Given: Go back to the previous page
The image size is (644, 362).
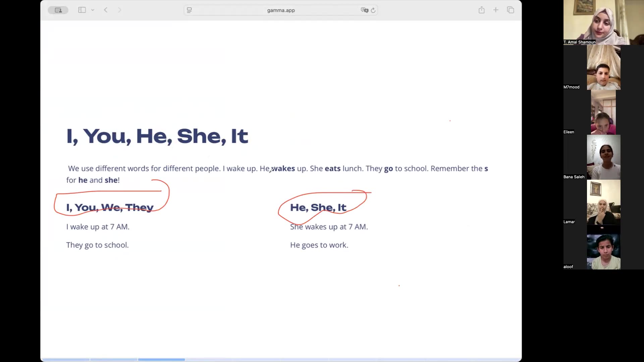Looking at the screenshot, I should pos(106,10).
